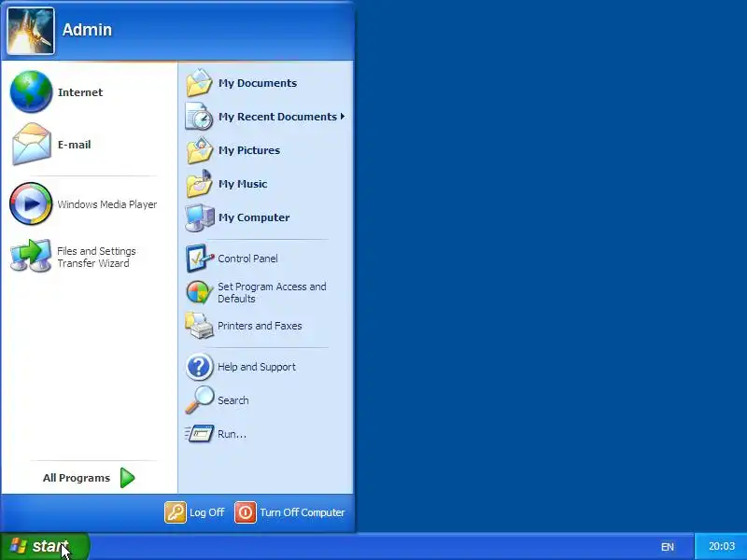This screenshot has width=747, height=560.
Task: Open My Computer label
Action: (x=253, y=217)
